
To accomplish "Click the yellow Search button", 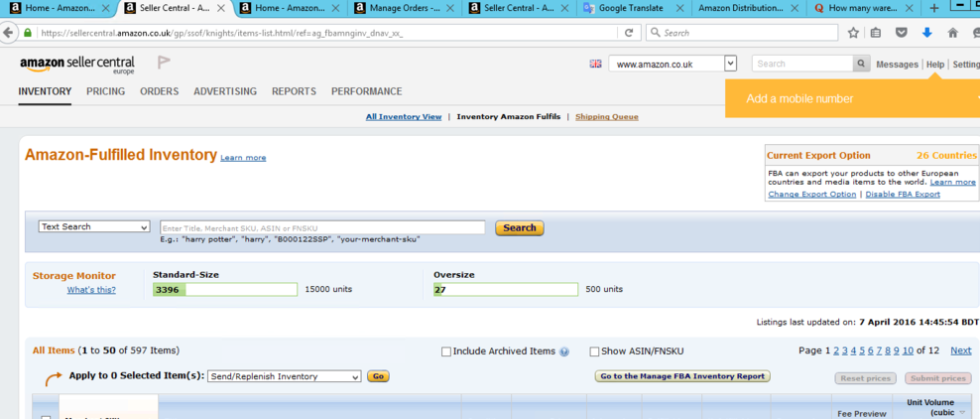I will 520,227.
